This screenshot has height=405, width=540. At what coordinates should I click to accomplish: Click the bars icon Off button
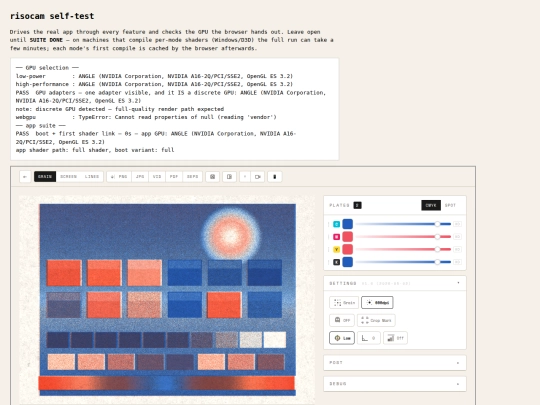click(x=395, y=338)
